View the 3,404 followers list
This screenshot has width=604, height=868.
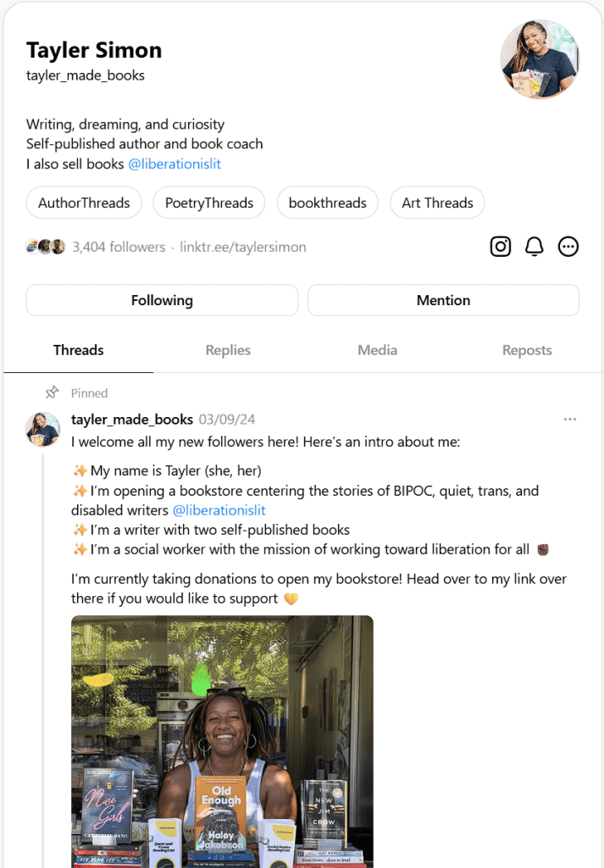[x=119, y=248]
